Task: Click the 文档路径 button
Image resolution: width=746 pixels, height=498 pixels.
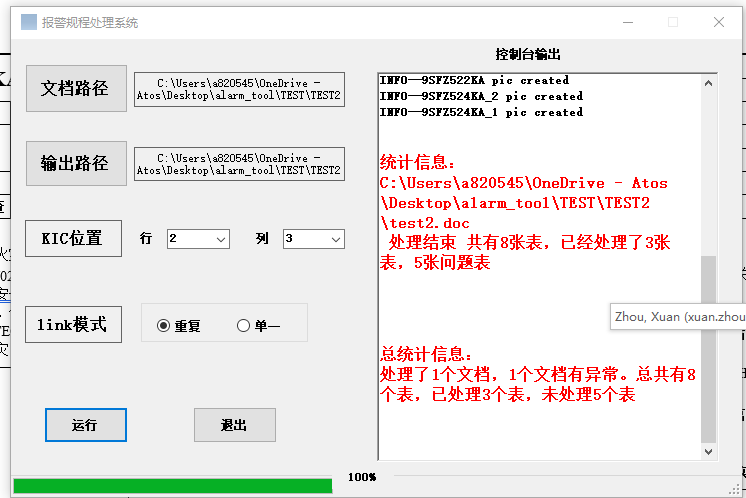Action: (76, 88)
